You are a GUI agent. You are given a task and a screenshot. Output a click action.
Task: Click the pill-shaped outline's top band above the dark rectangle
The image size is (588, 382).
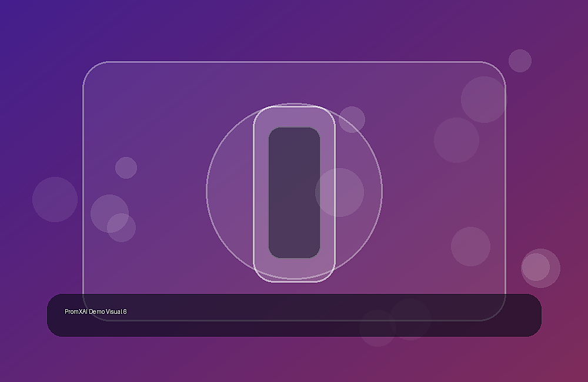pos(294,116)
